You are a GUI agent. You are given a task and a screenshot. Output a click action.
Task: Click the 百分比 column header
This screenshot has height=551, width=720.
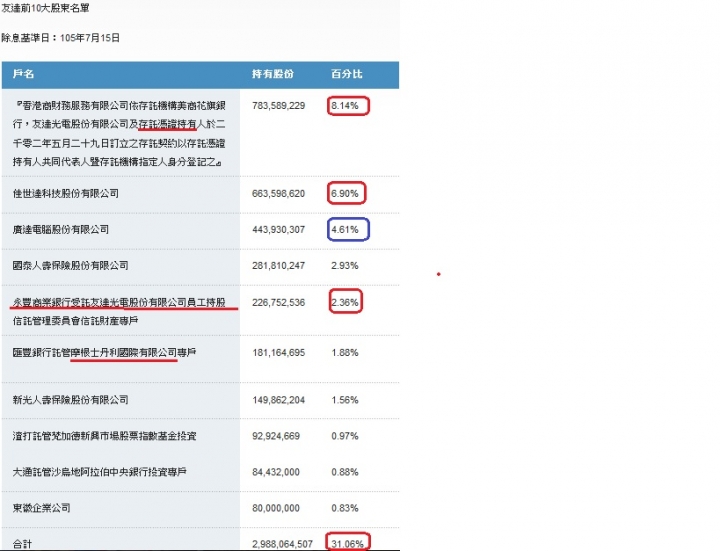347,74
